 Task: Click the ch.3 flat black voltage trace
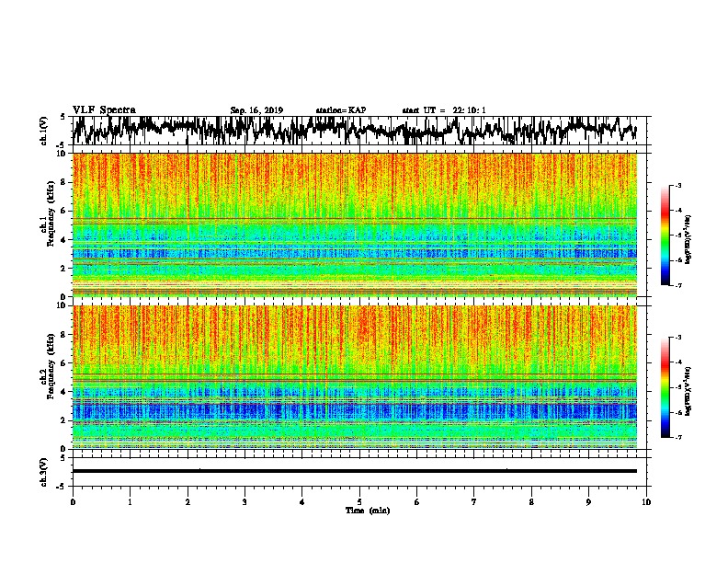tap(355, 471)
